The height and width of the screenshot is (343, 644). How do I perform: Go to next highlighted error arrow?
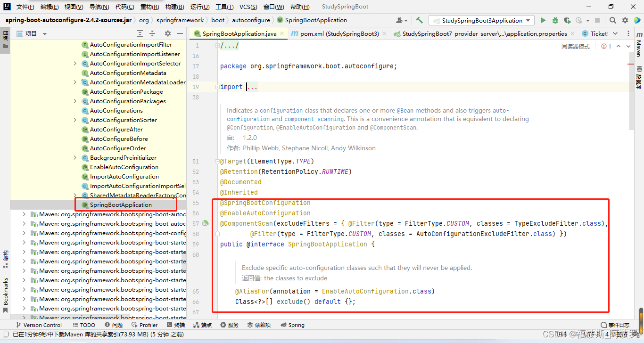629,46
